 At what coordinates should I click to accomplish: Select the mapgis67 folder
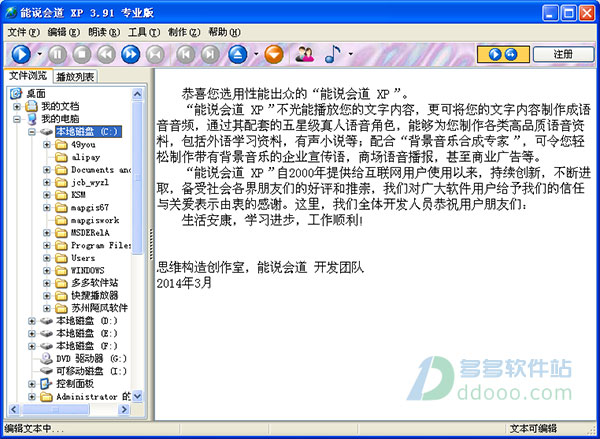[90, 207]
